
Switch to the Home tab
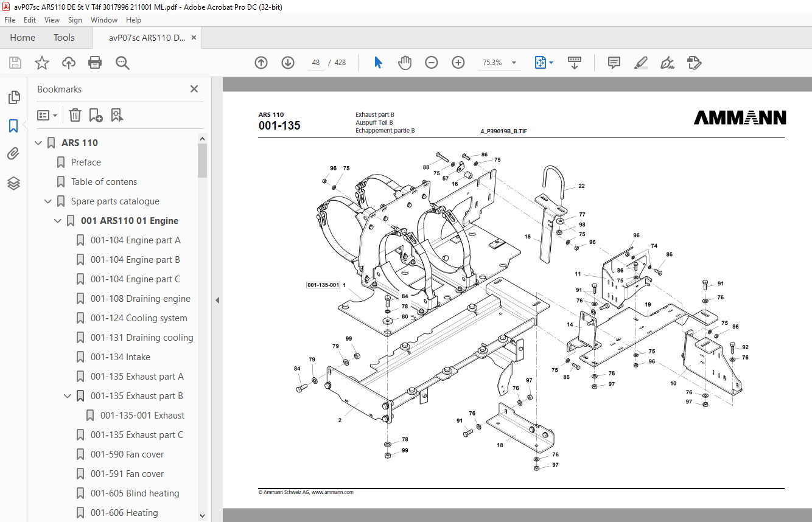(23, 38)
